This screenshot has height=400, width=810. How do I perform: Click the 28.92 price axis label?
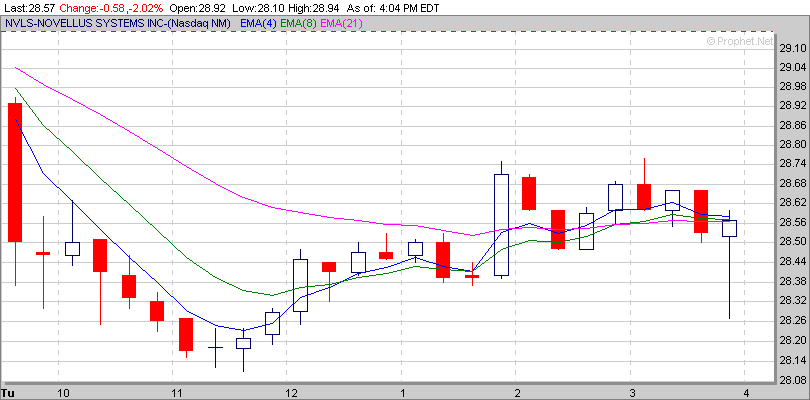coord(792,105)
